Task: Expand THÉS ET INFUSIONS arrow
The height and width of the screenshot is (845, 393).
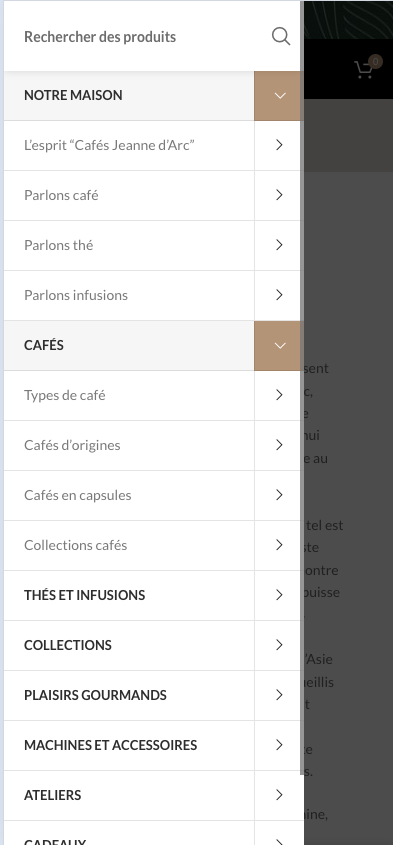Action: tap(279, 595)
